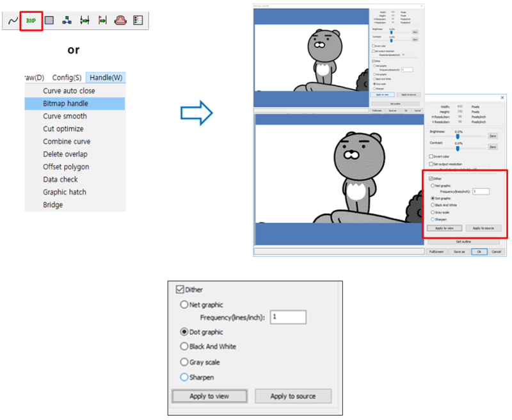Select the red-outlined stamp-shaped toolbar icon

click(120, 20)
